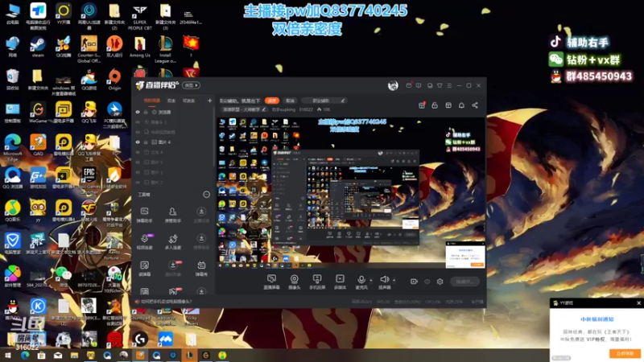Open the notification bell in the stream header
Viewport: 644px width, 362px height.
coord(461,105)
